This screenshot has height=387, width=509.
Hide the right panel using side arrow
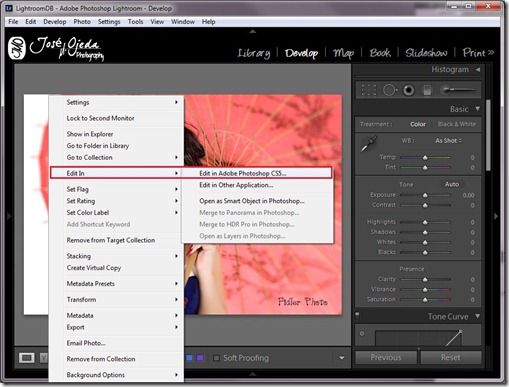pos(496,216)
